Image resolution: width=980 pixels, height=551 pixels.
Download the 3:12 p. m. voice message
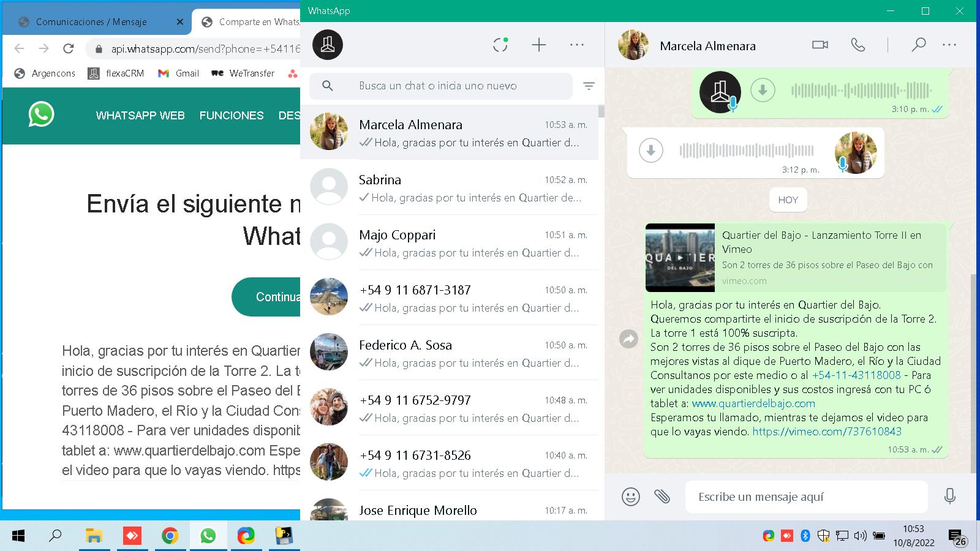point(651,150)
